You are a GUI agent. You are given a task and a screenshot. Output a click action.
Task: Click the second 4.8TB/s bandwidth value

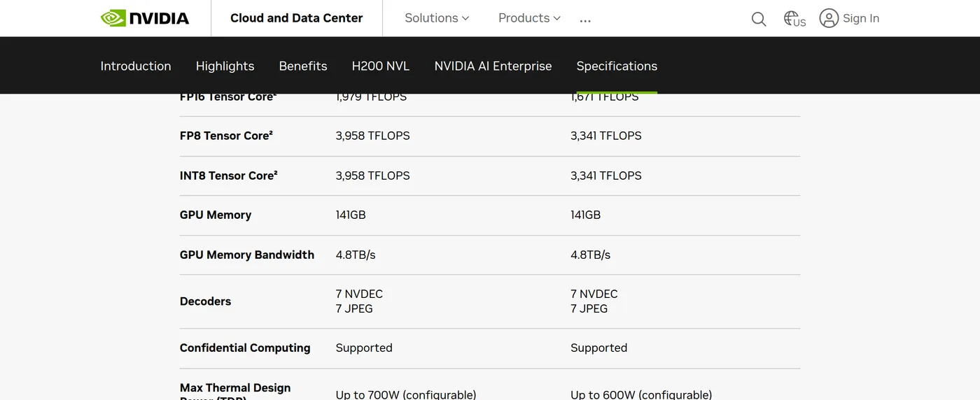point(591,255)
